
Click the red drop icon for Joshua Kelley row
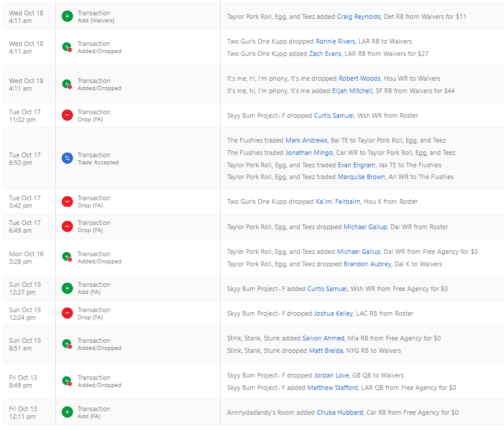click(67, 313)
